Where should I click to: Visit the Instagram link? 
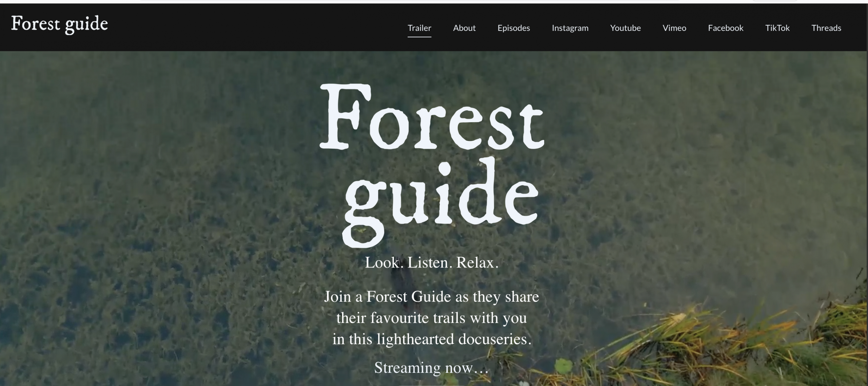tap(570, 28)
